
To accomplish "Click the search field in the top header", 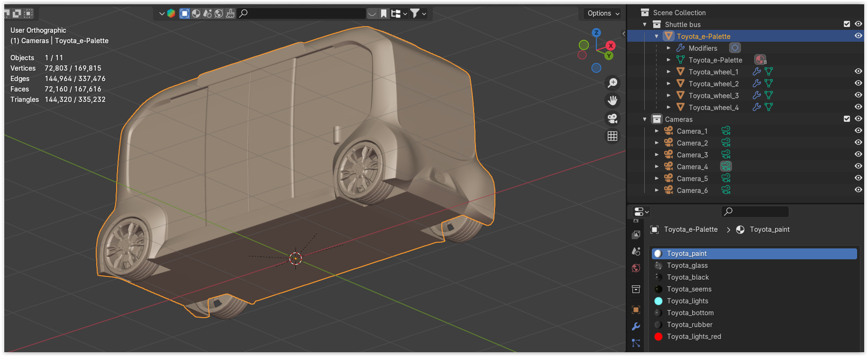I will 302,13.
